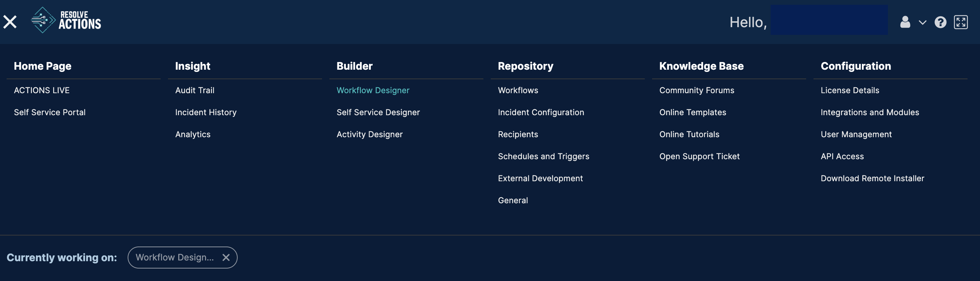Go to Recipients
This screenshot has width=980, height=281.
point(518,134)
